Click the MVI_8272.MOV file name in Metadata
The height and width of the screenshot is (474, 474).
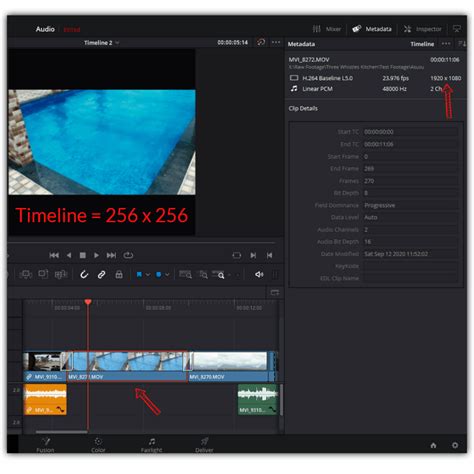[x=309, y=60]
